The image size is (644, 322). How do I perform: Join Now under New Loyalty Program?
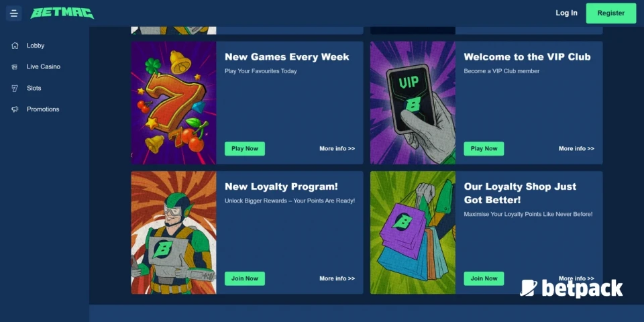tap(245, 278)
